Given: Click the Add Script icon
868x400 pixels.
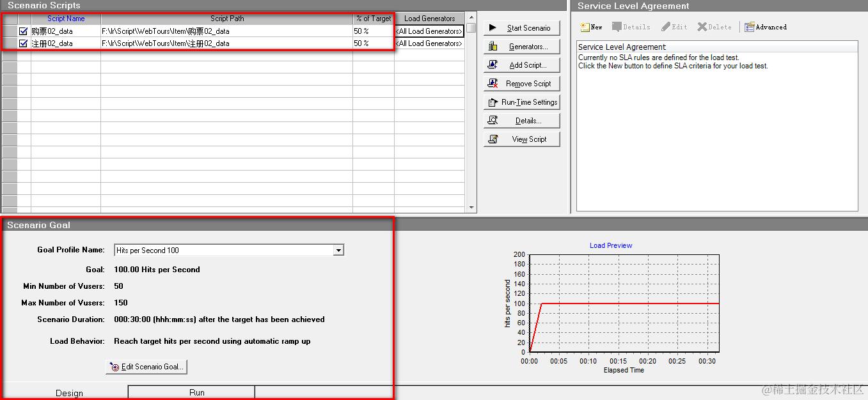Looking at the screenshot, I should 493,65.
